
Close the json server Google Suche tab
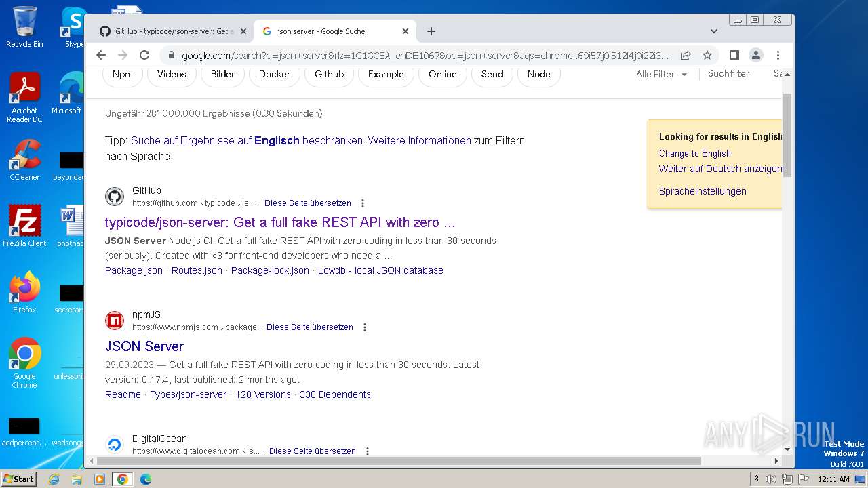pos(406,31)
